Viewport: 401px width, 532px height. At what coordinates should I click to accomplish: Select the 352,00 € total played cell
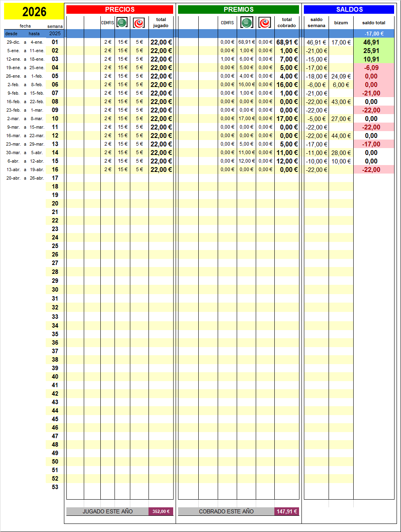[x=161, y=511]
